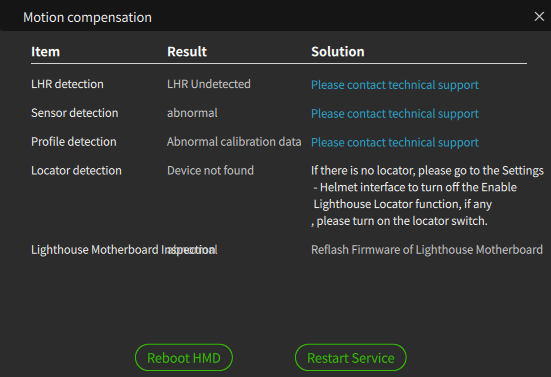
Task: Click the Motion compensation title text
Action: point(87,18)
